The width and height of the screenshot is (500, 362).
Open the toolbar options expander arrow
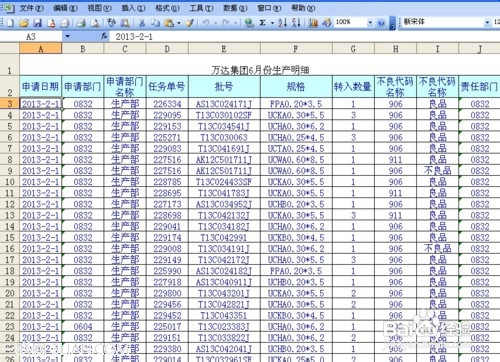(393, 23)
